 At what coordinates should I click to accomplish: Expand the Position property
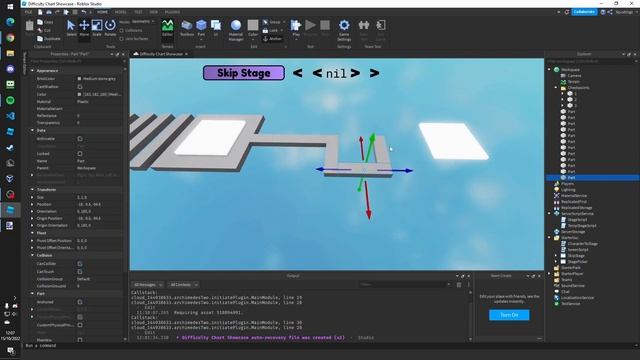[32, 204]
